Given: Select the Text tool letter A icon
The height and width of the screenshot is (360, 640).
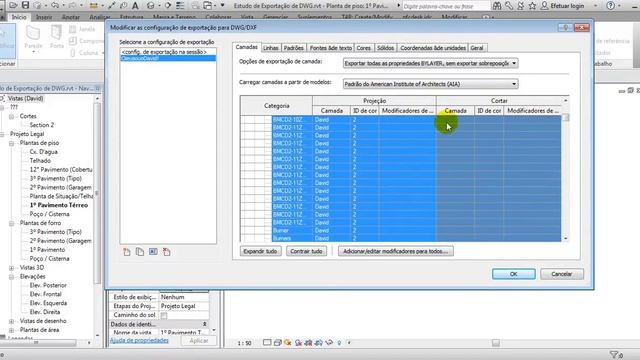Looking at the screenshot, I should [135, 6].
